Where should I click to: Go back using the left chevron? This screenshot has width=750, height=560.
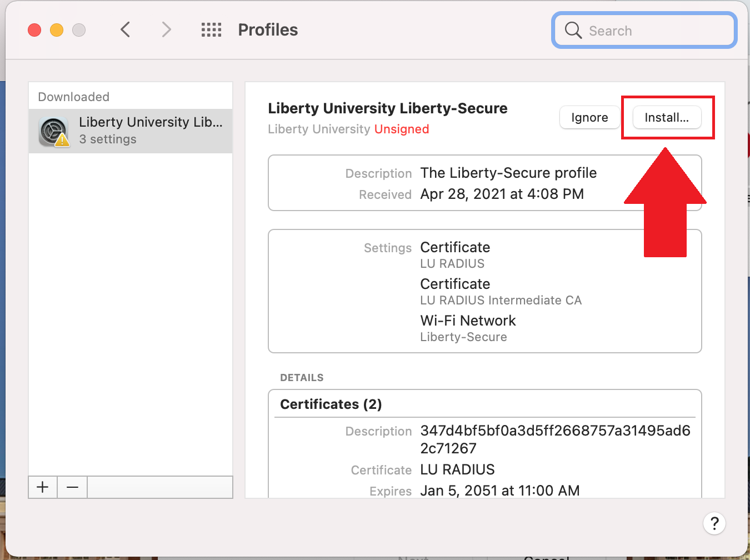[x=126, y=29]
